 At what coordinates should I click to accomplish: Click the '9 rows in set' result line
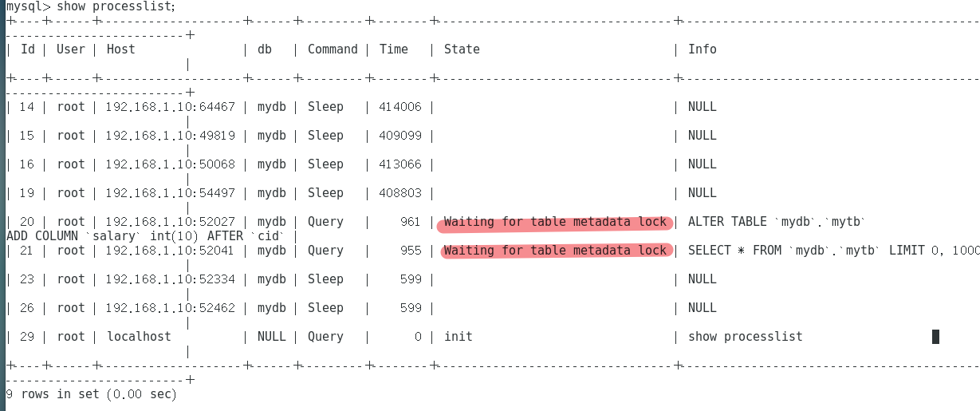click(x=91, y=394)
